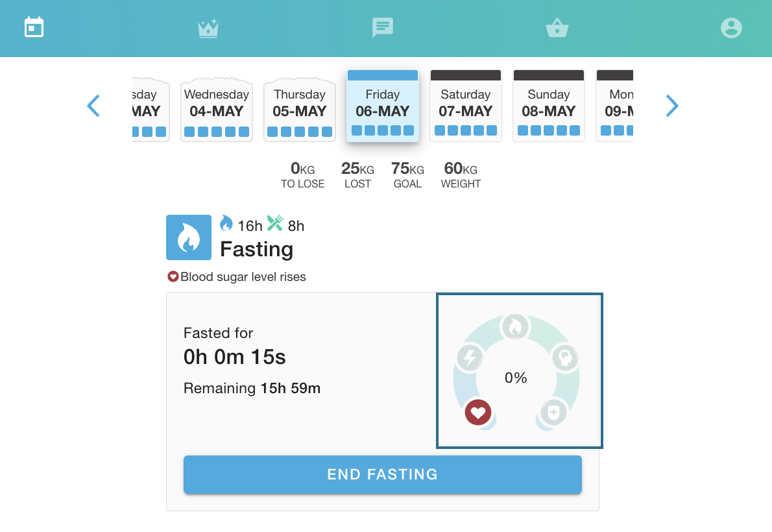Select Saturday 07-MAY date card

coord(466,106)
